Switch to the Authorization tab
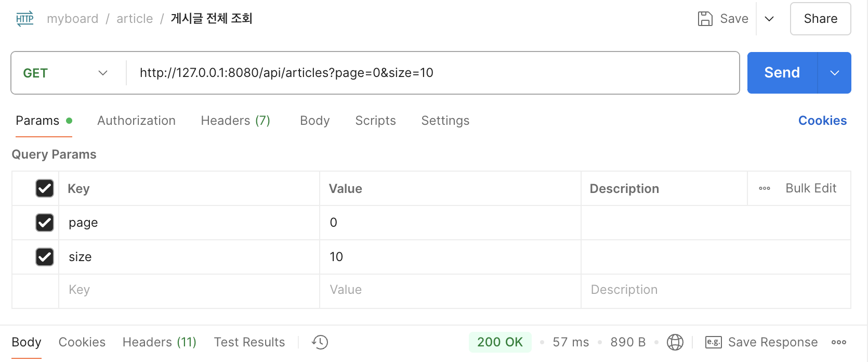This screenshot has width=868, height=362. point(136,121)
